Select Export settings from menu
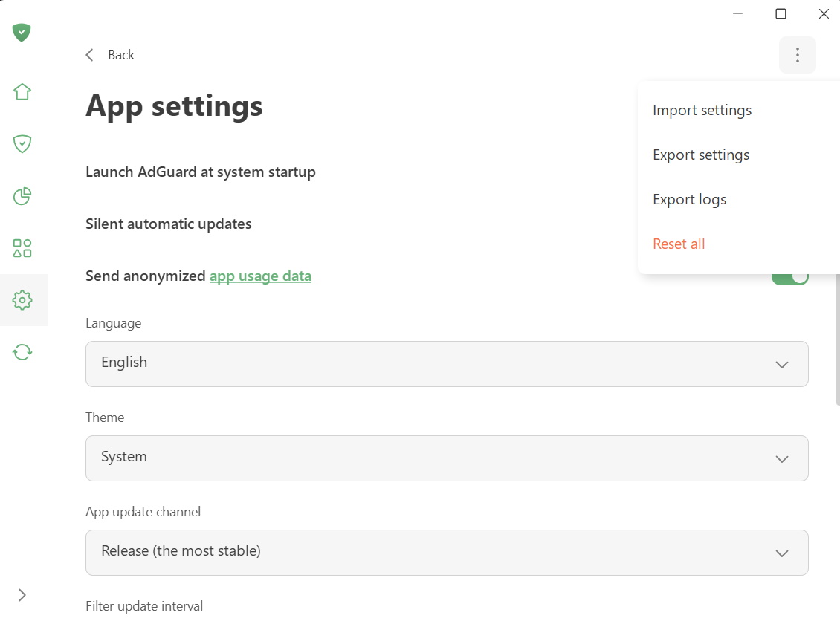Image resolution: width=840 pixels, height=624 pixels. [x=701, y=155]
